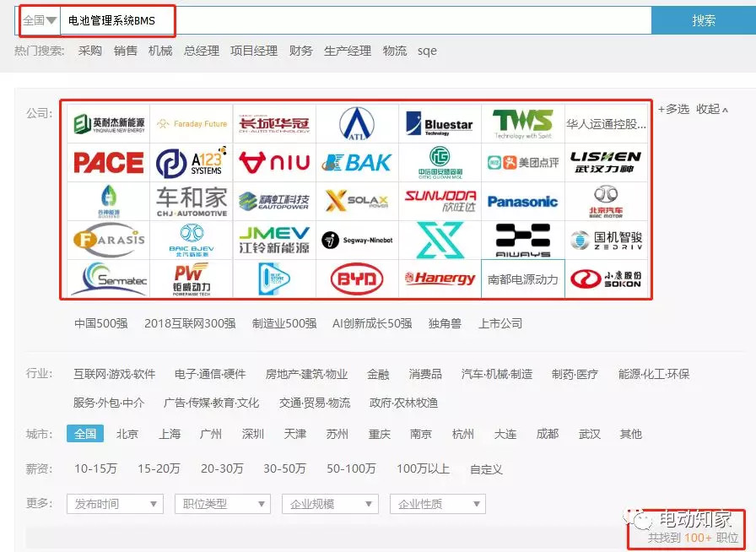
Task: Select the Hanergy company logo
Action: pyautogui.click(x=440, y=279)
